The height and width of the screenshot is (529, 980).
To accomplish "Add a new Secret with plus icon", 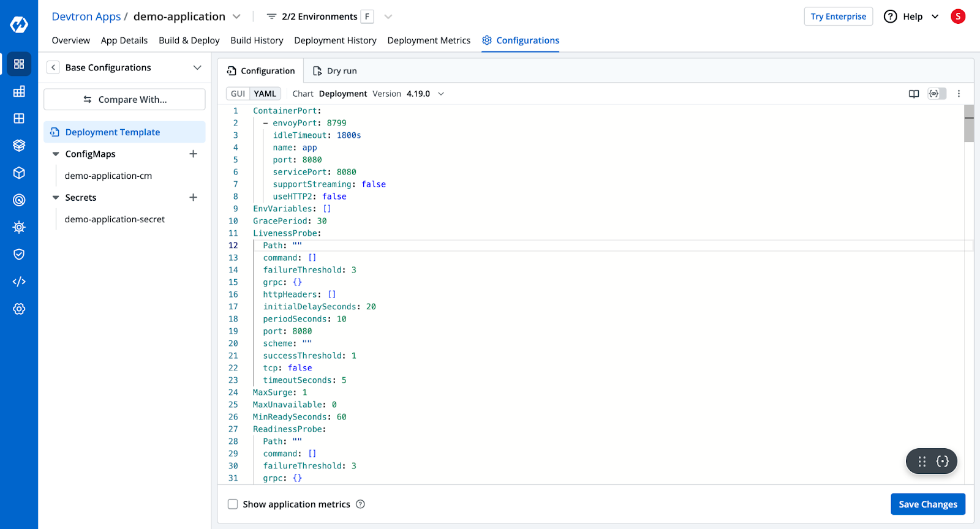I will [193, 197].
